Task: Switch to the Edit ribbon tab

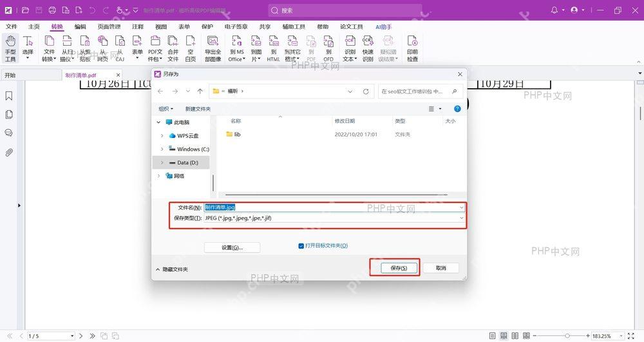Action: [x=80, y=26]
